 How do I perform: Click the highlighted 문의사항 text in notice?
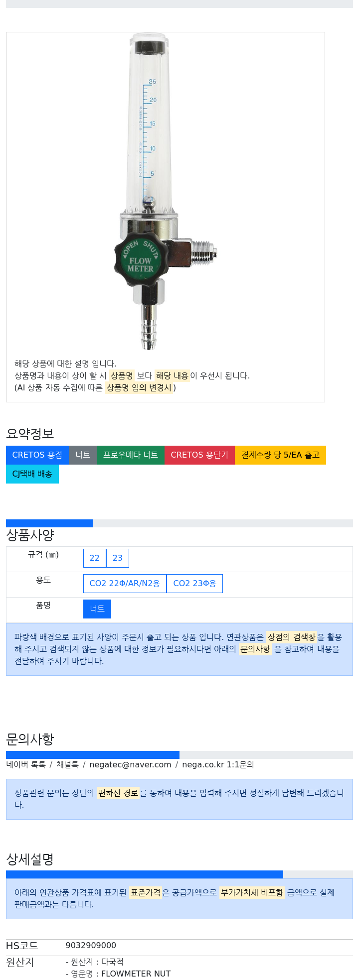[255, 649]
